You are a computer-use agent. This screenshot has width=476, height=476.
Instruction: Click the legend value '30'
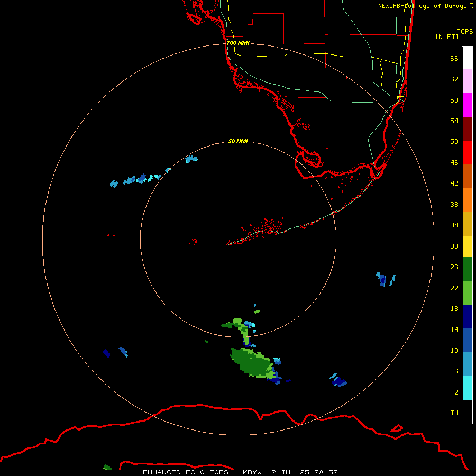coord(454,246)
